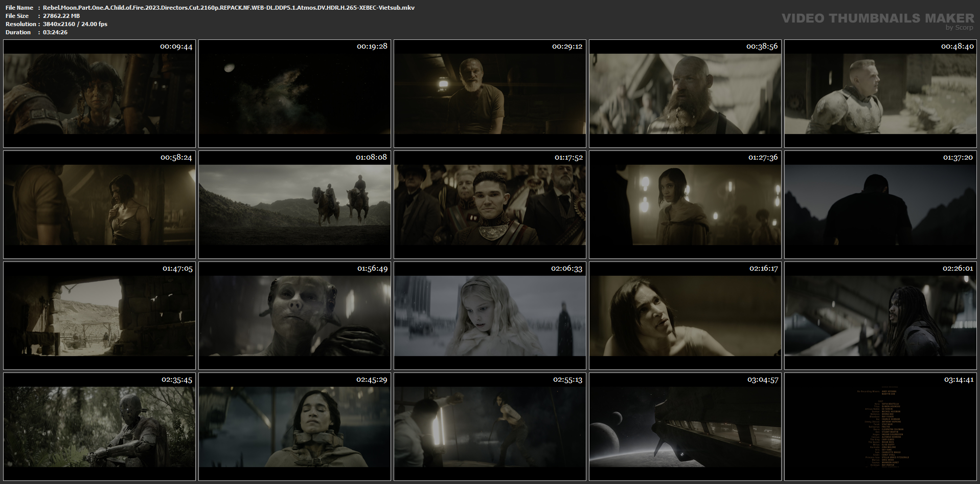
Task: Click the File Size label
Action: point(17,16)
